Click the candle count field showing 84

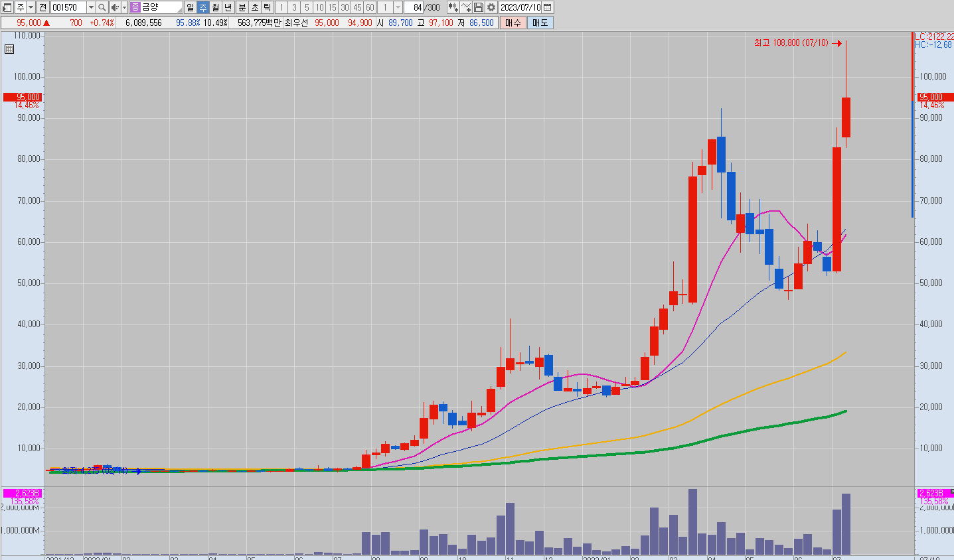click(414, 7)
